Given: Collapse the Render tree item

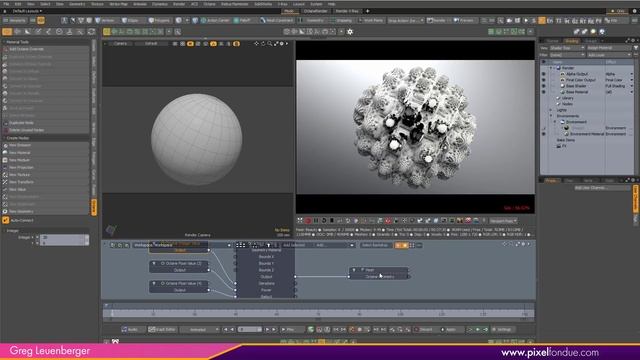Looking at the screenshot, I should tap(551, 68).
